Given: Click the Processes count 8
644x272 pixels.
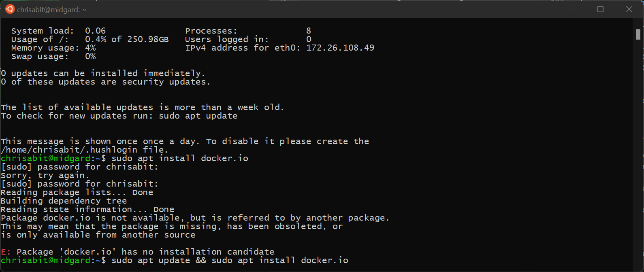Looking at the screenshot, I should [x=309, y=31].
